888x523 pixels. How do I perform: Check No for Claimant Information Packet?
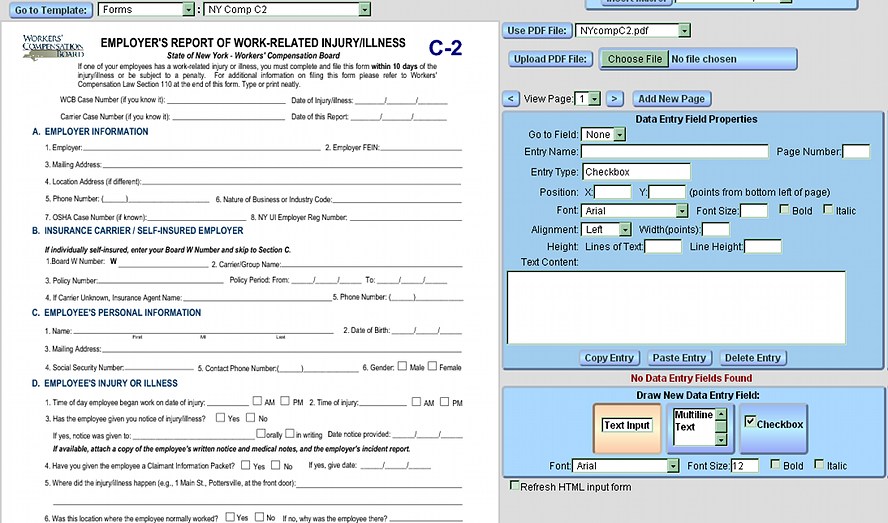pyautogui.click(x=275, y=465)
